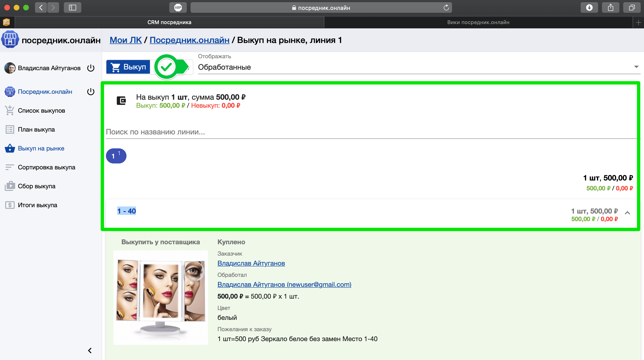Toggle the blue Выкуп cart button

(x=128, y=67)
